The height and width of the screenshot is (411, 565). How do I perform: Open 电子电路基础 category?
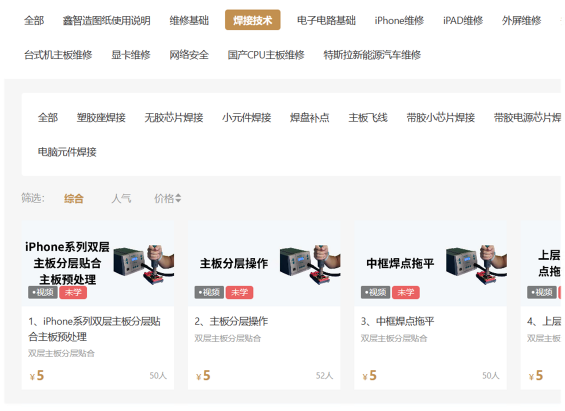tap(326, 21)
